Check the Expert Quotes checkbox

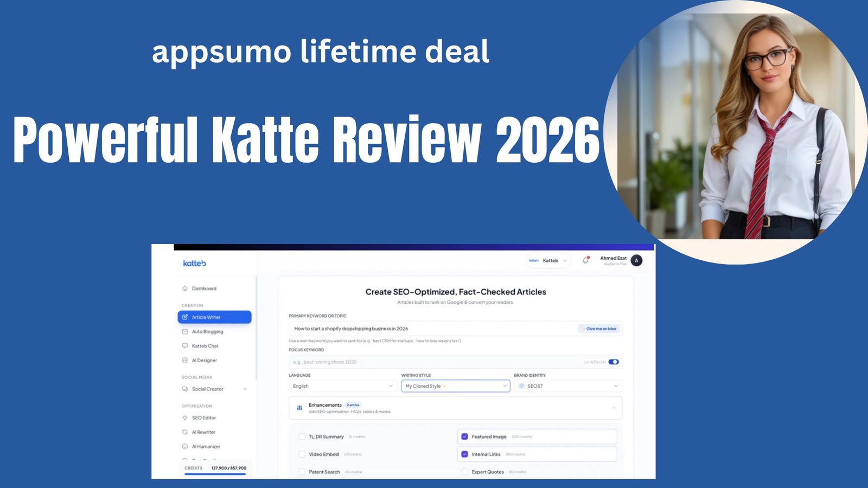pos(464,472)
